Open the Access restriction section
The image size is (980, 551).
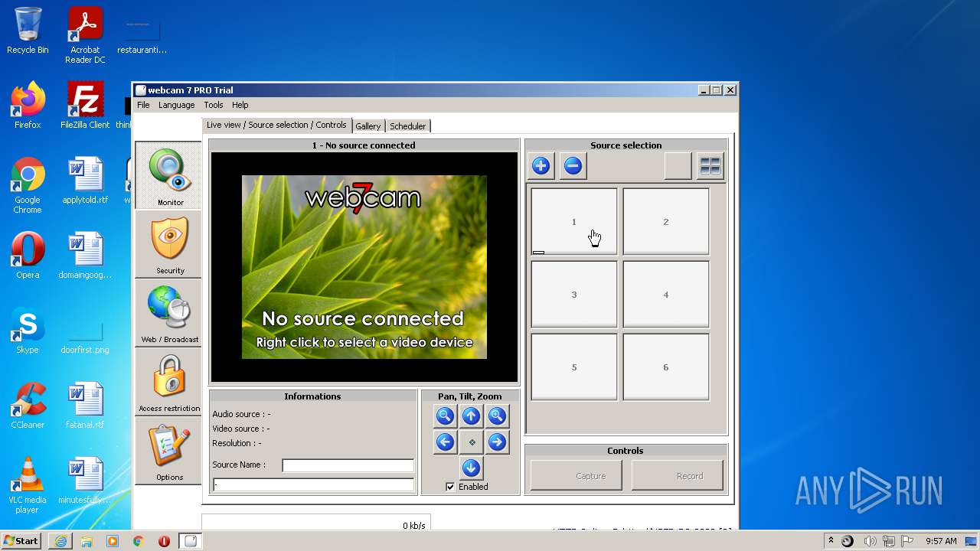168,382
